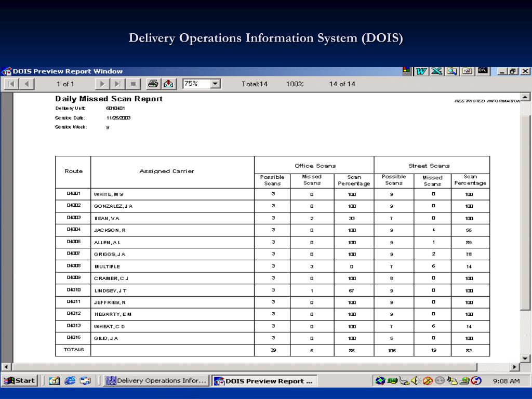Click route number 04013
The width and height of the screenshot is (532, 399).
(x=74, y=326)
